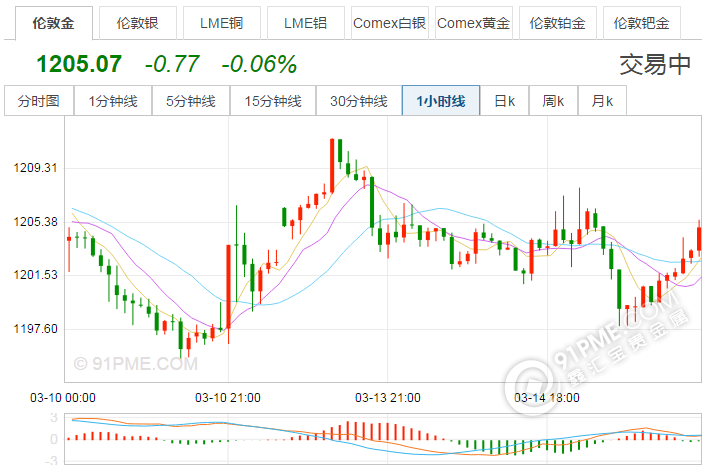The width and height of the screenshot is (706, 472).
Task: Switch to the 伦敦钯金 tab
Action: 641,21
